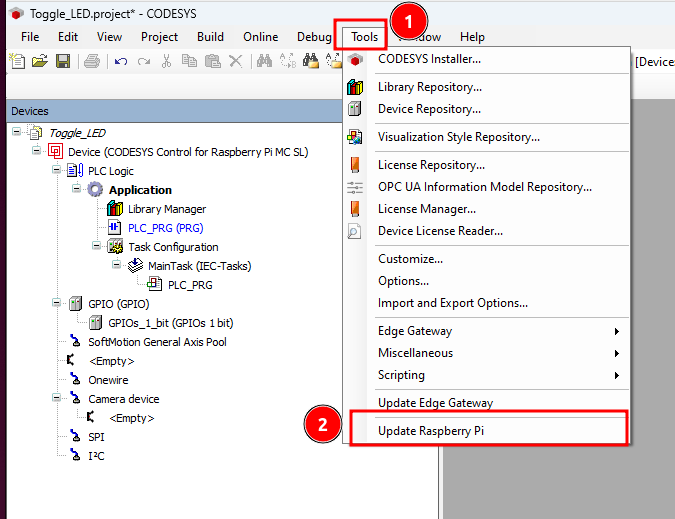
Task: Expand the Scripting submenu arrow
Action: click(x=617, y=375)
